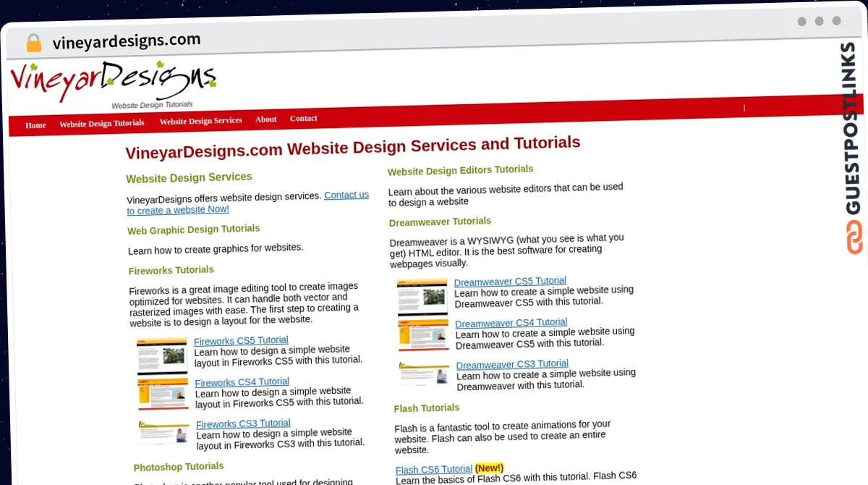Open the Fireworks CS4 Tutorial link
Screen dimensions: 868x485
coord(242,381)
